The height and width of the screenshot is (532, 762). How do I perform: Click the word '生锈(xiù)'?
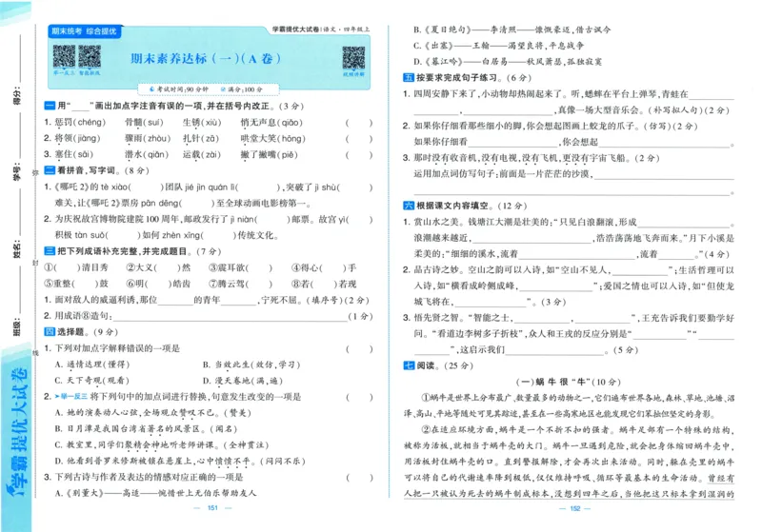coord(202,123)
